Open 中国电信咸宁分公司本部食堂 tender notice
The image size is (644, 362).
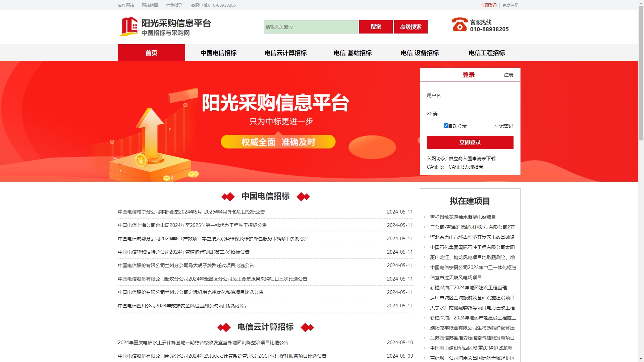(x=191, y=212)
